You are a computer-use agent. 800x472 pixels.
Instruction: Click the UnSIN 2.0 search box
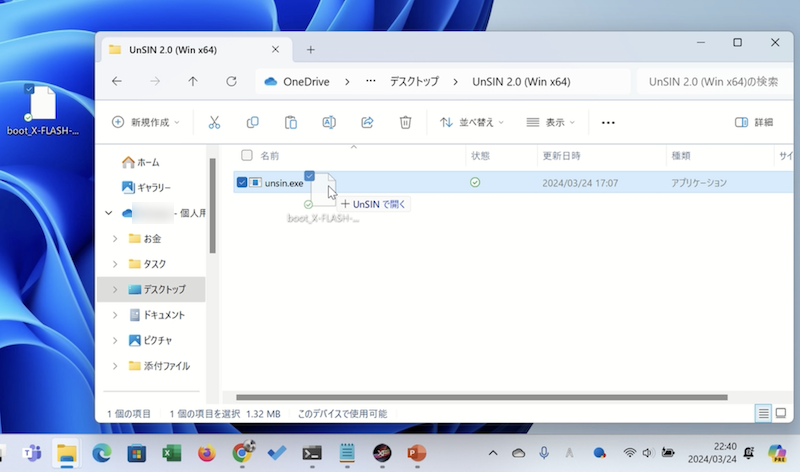pos(712,81)
